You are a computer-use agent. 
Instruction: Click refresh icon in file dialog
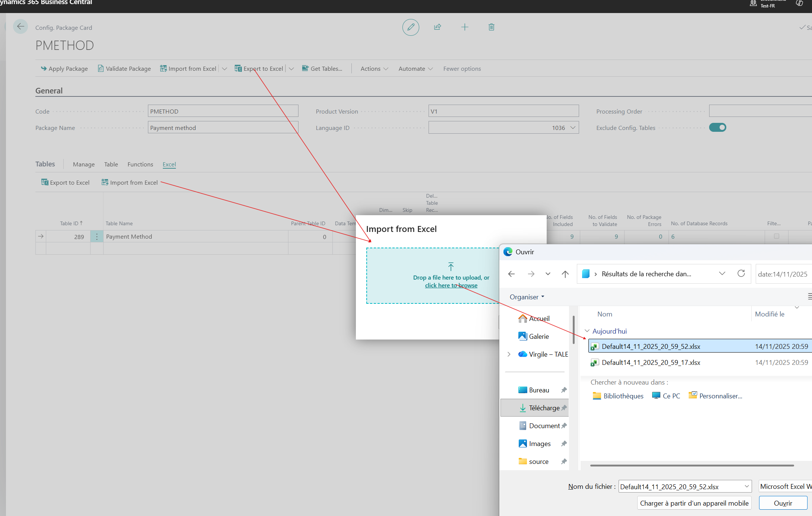coord(741,274)
